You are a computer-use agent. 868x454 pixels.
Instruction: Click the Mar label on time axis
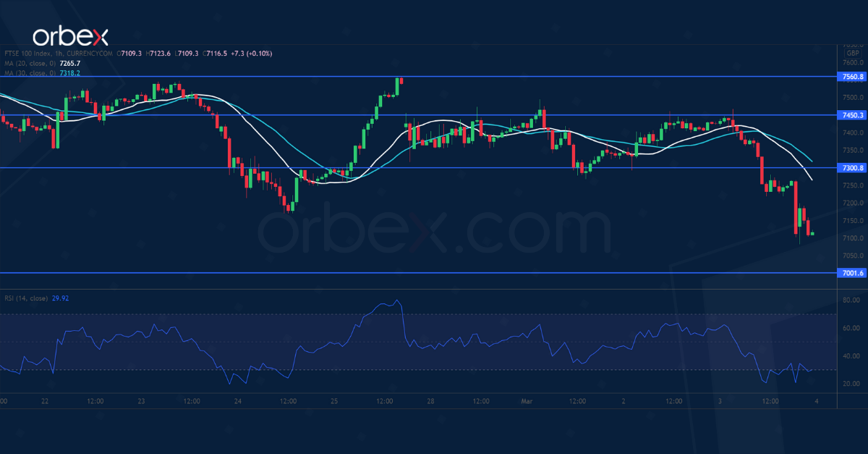[527, 400]
